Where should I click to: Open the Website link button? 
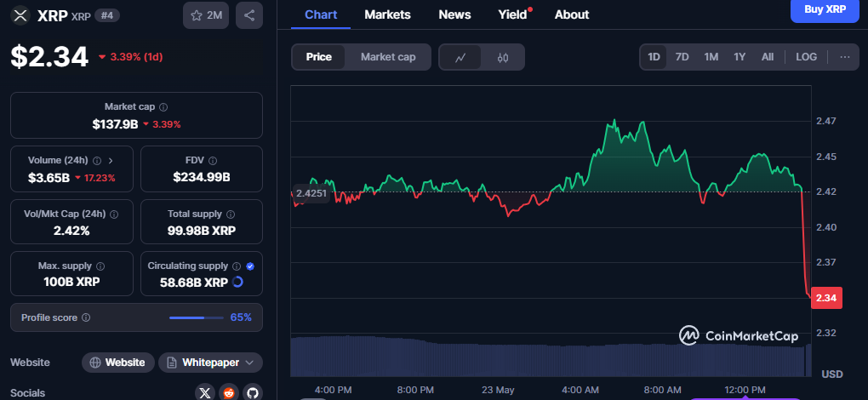tap(118, 363)
